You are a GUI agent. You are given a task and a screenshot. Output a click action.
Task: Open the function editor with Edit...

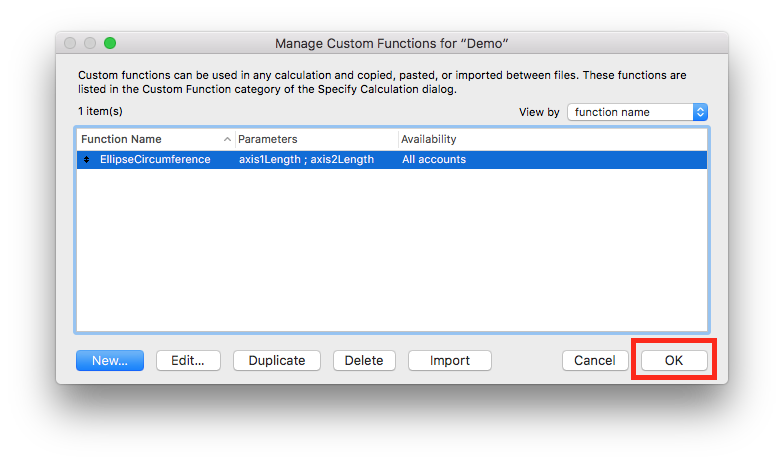(188, 360)
